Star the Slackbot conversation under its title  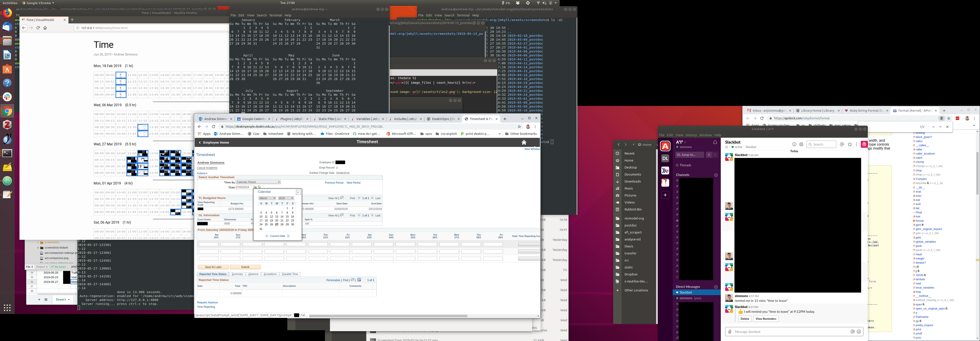click(x=727, y=147)
